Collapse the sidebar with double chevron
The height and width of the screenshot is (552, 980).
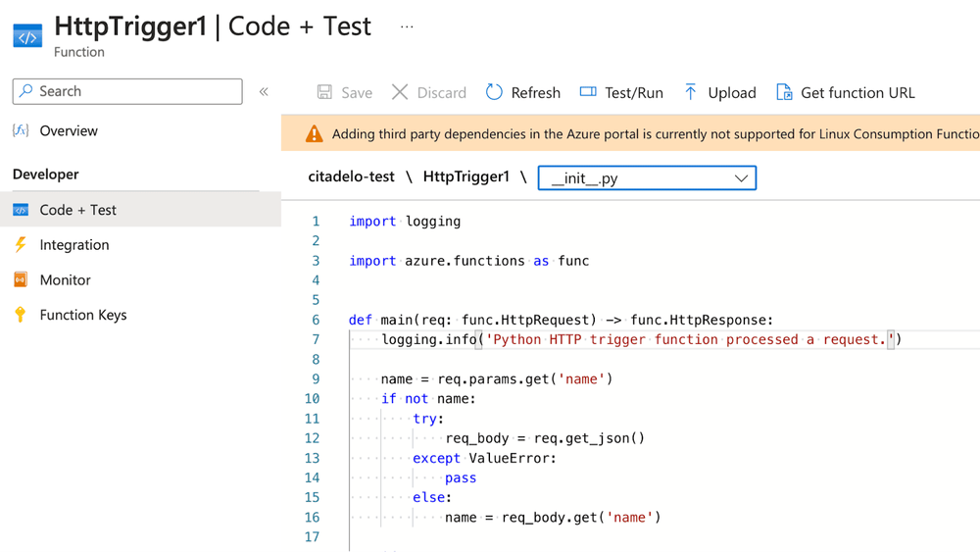pyautogui.click(x=264, y=91)
